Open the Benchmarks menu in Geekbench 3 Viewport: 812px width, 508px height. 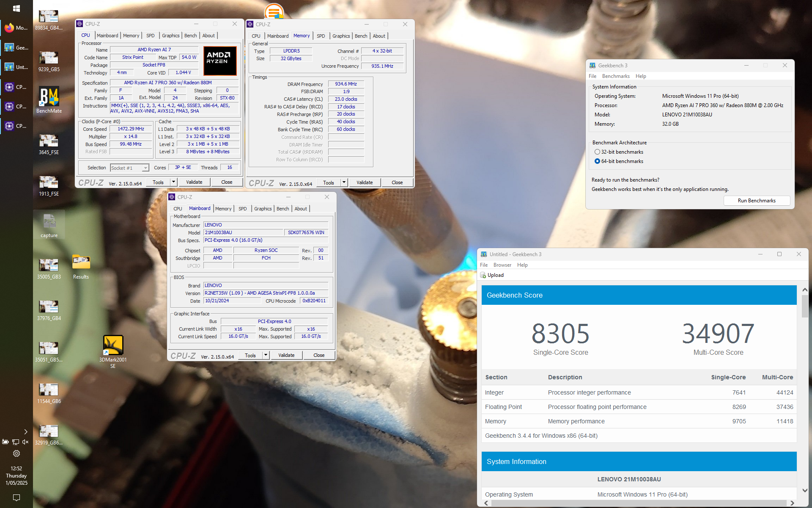(616, 76)
